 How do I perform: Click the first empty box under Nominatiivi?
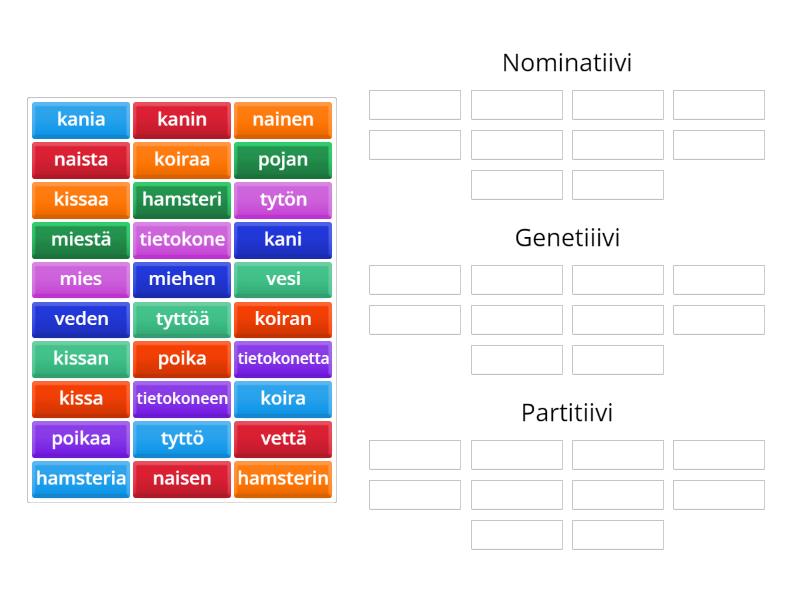[413, 104]
